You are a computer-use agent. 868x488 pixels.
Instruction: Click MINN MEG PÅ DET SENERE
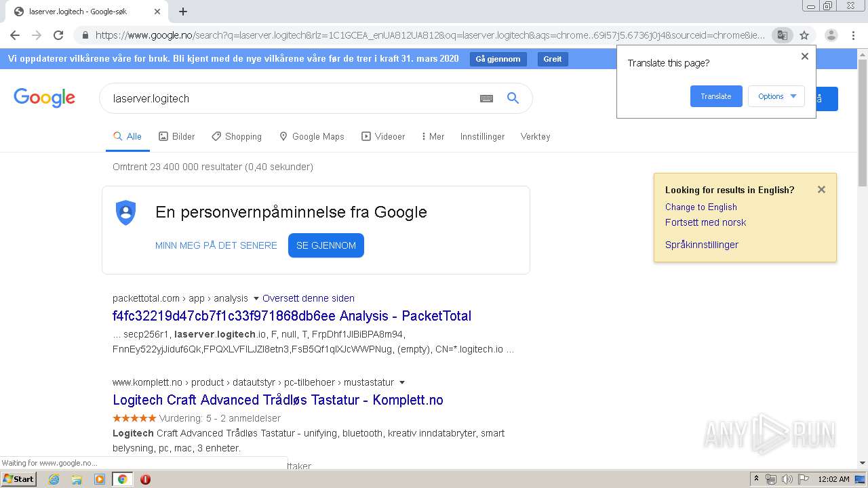tap(216, 245)
